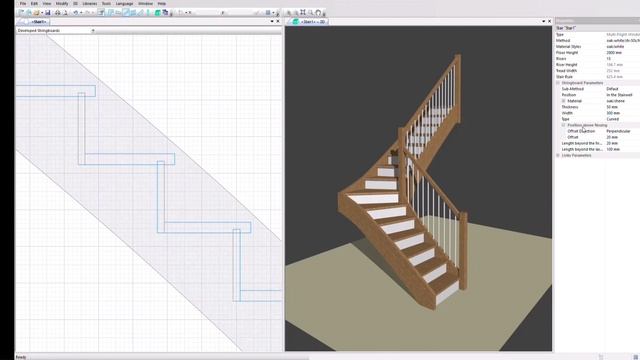Open the 3D pane tab list arrow
The width and height of the screenshot is (640, 360).
coord(543,21)
